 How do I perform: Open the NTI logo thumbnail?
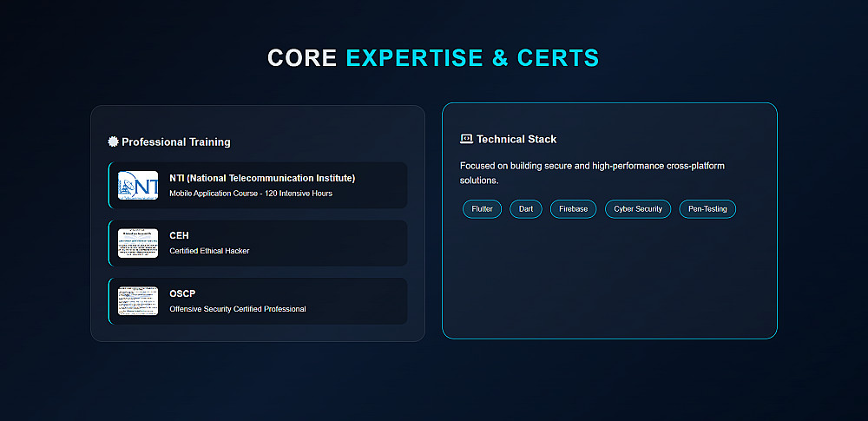click(138, 186)
